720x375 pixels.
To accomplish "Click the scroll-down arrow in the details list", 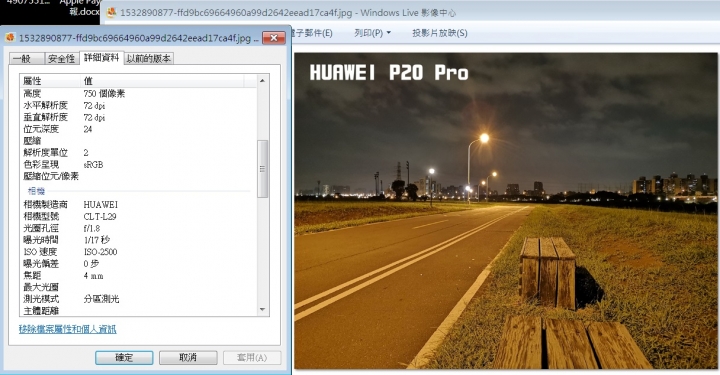I will 263,310.
